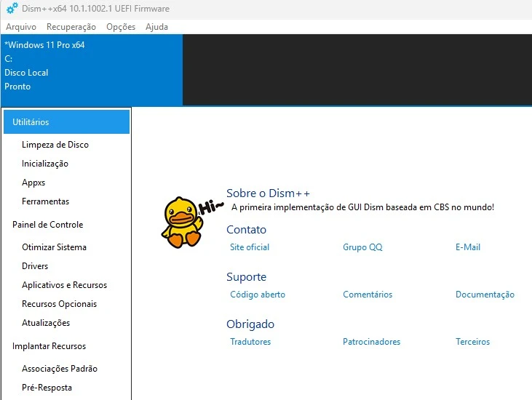Open the Appxs page

[x=33, y=183]
